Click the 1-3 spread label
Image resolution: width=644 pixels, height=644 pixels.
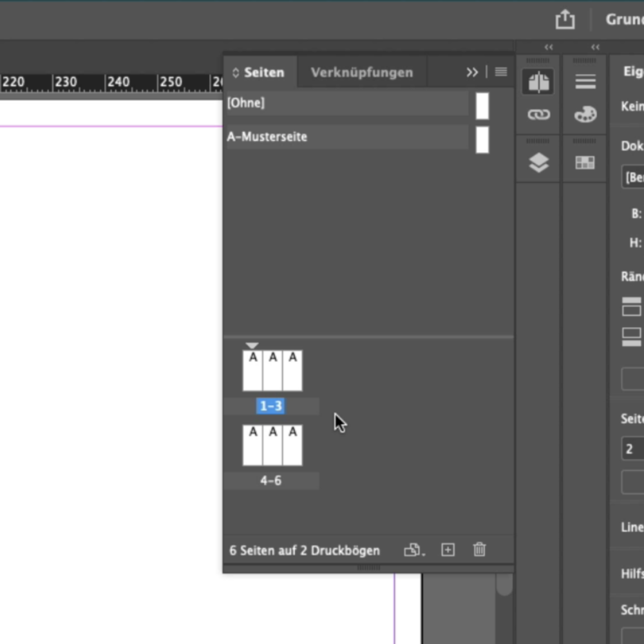pos(270,406)
